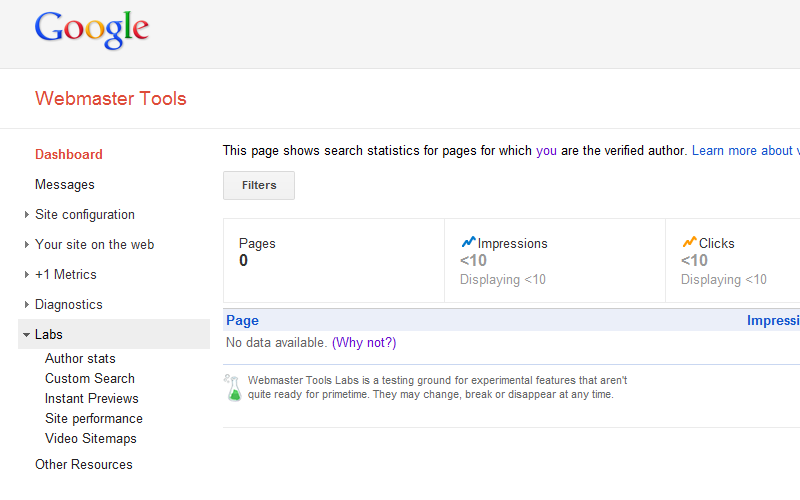Open Messages in the sidebar
Screen dimensions: 800x500
(65, 185)
